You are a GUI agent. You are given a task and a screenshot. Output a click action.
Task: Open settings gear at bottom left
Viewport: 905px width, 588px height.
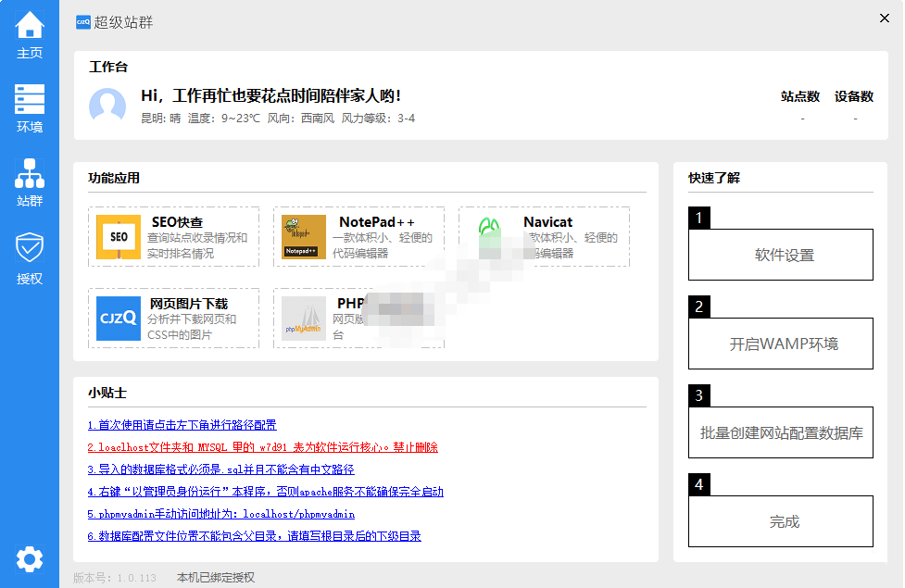click(x=30, y=558)
